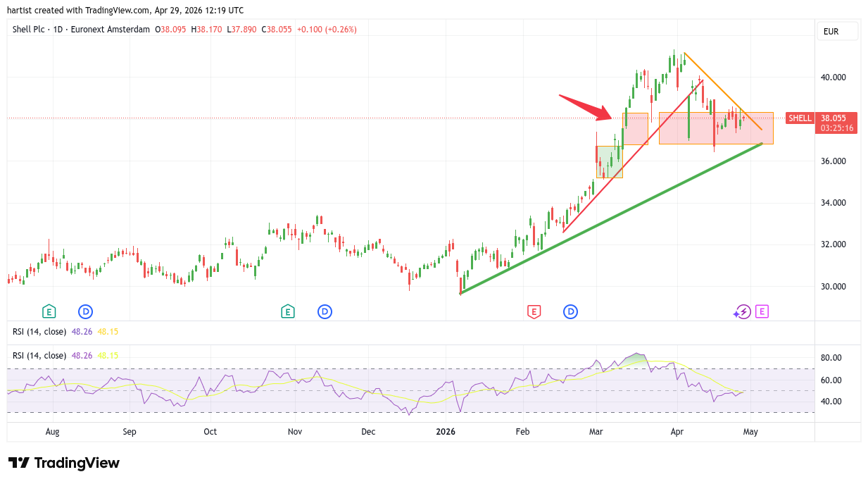
Task: Click the red arrow annotation
Action: point(586,105)
